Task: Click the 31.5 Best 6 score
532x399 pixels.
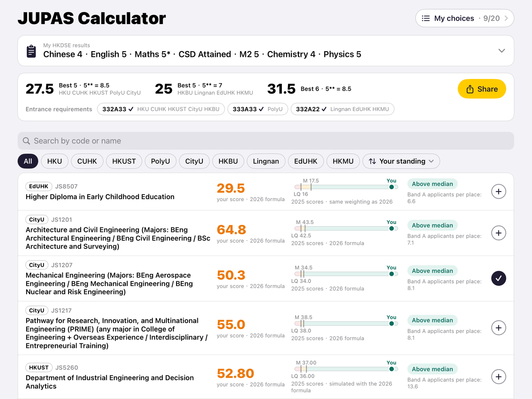Action: click(x=281, y=89)
